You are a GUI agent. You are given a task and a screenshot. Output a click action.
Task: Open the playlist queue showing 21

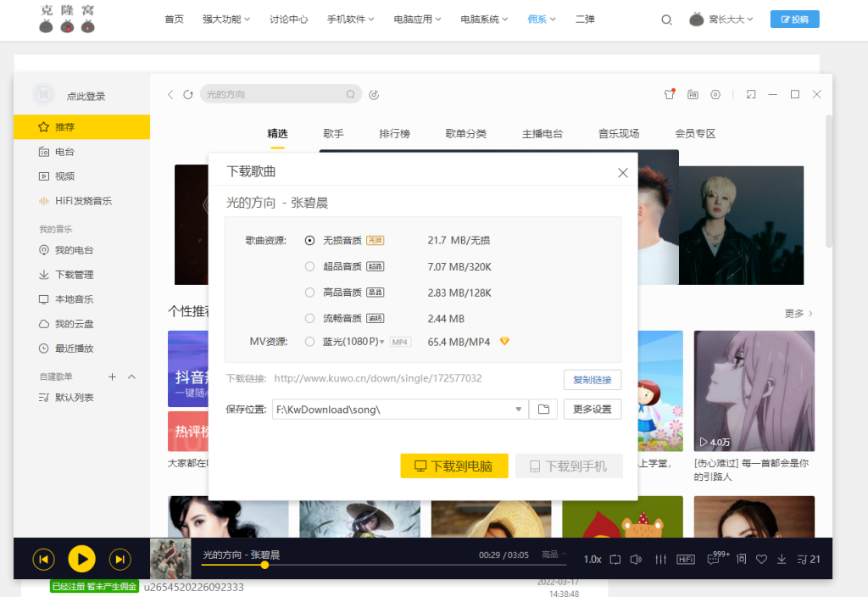tap(809, 560)
